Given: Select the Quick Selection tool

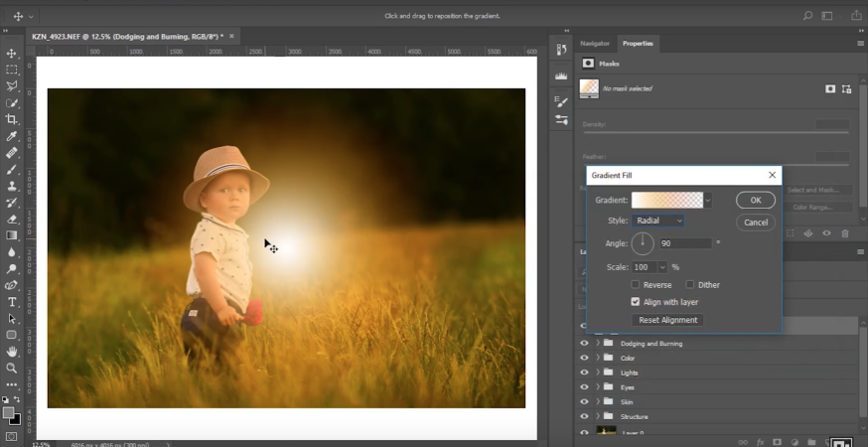Looking at the screenshot, I should [11, 103].
